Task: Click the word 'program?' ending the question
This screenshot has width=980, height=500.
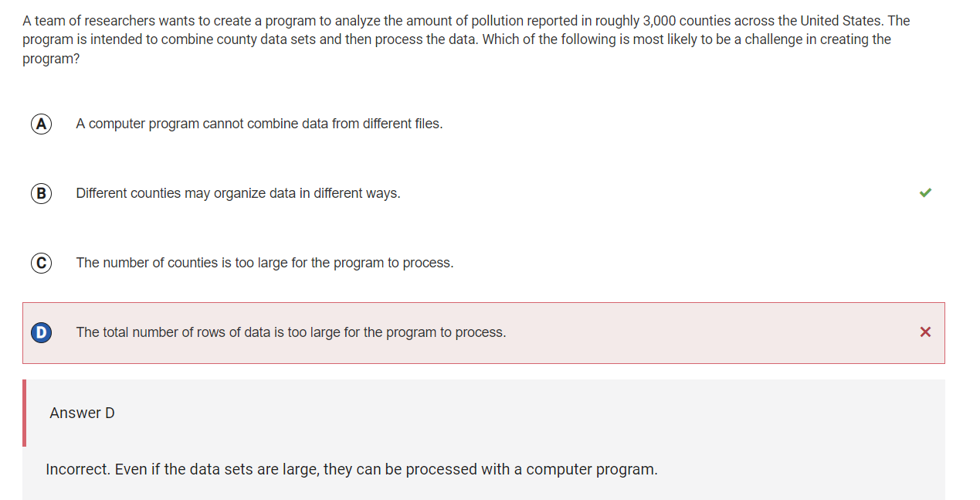Action: (51, 59)
